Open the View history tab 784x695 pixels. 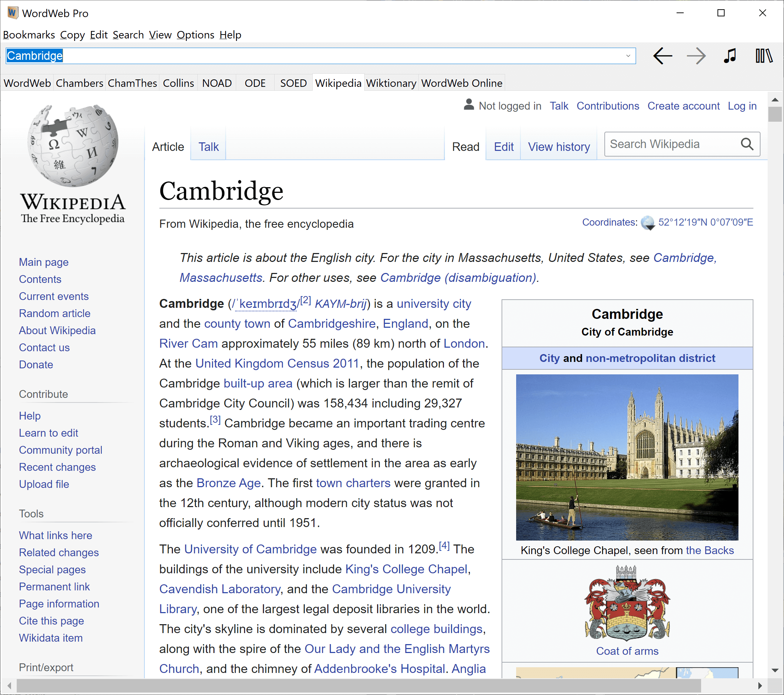coord(558,147)
